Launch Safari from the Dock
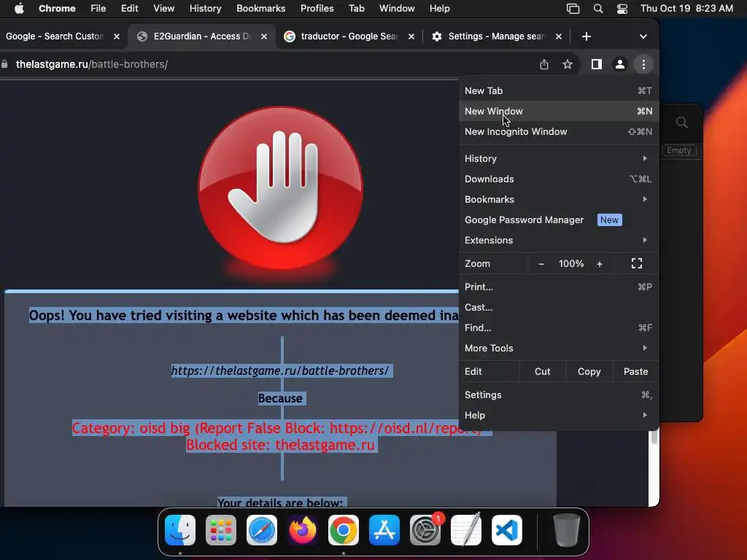The width and height of the screenshot is (747, 560). pos(262,530)
